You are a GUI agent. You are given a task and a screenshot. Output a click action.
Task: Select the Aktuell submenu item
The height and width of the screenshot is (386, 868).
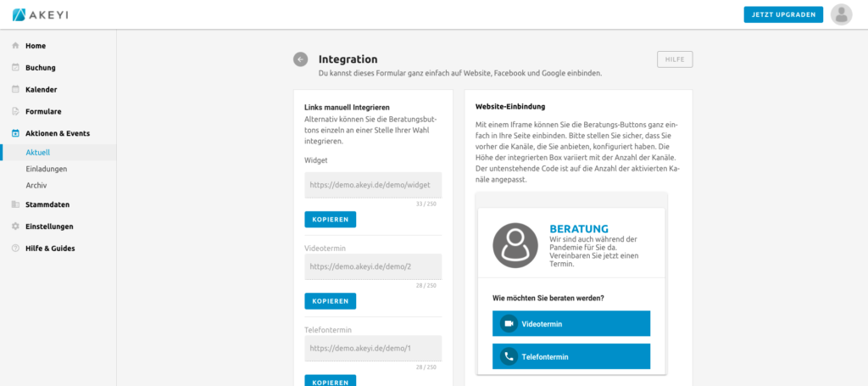[38, 153]
